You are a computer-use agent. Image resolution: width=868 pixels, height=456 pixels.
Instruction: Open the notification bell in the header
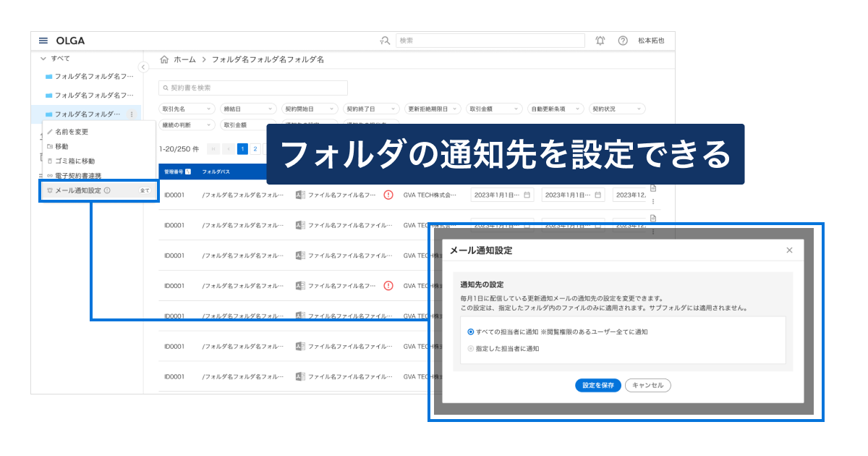tap(600, 41)
